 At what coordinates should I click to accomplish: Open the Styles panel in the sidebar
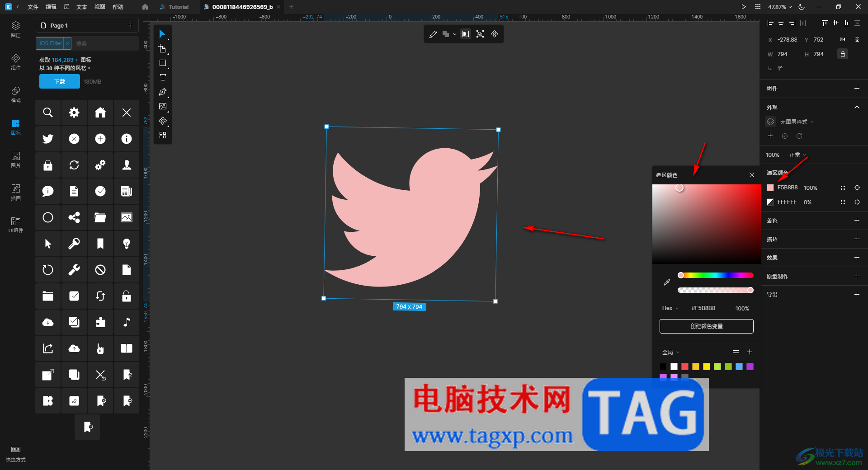[16, 94]
